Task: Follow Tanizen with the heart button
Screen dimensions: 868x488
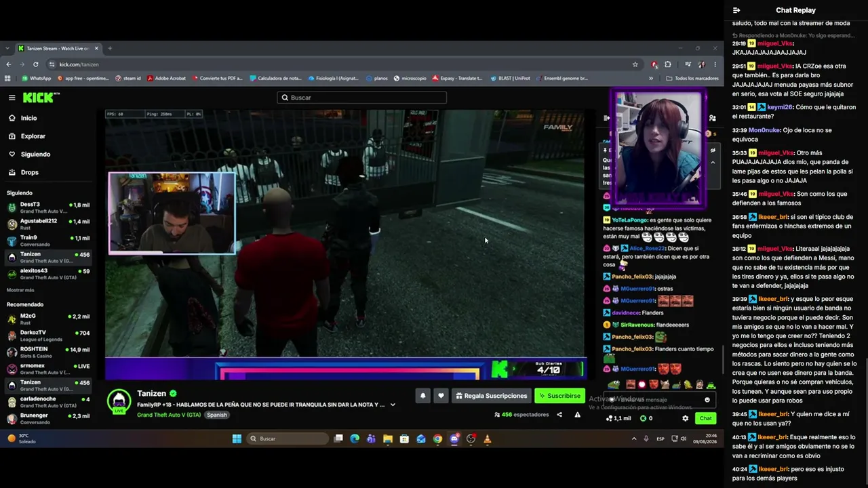Action: point(441,396)
